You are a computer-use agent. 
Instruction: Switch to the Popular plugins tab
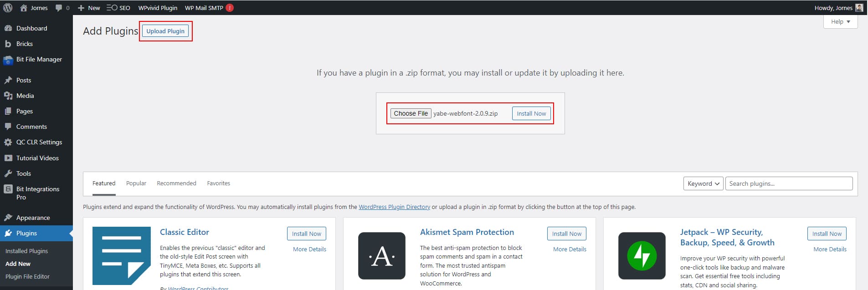tap(136, 183)
